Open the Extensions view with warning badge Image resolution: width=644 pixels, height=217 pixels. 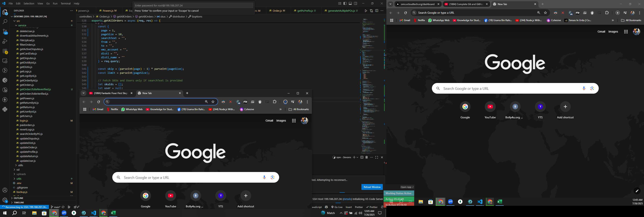tap(5, 51)
